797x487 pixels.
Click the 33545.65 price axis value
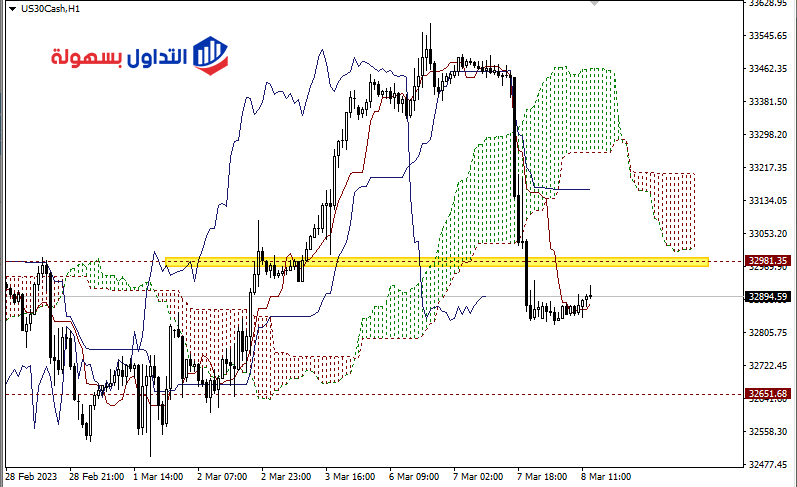point(768,36)
